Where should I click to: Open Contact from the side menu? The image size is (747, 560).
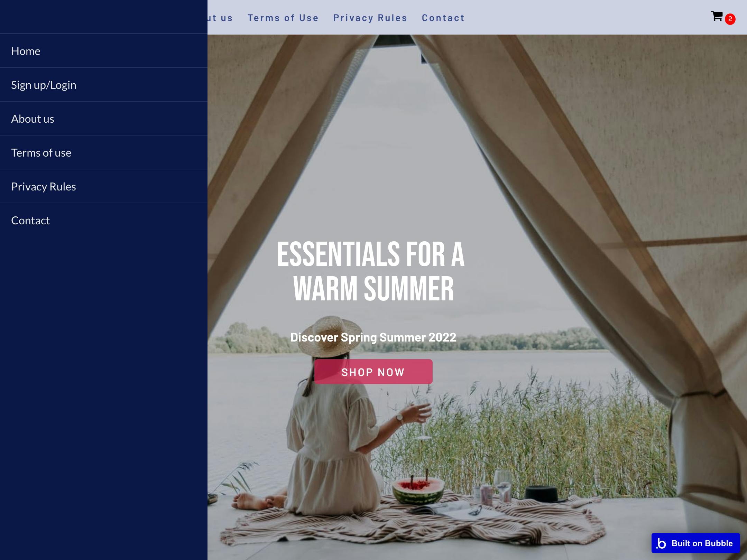[104, 220]
